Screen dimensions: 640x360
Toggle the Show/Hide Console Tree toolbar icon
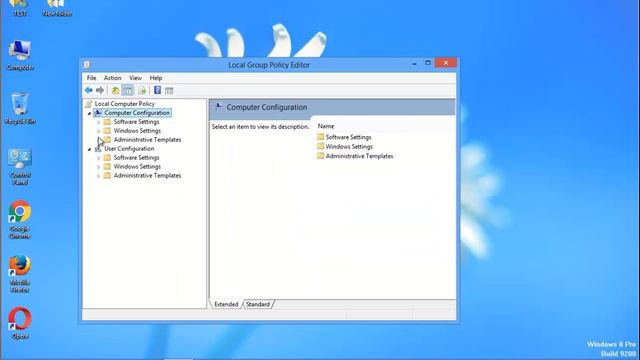coord(127,90)
